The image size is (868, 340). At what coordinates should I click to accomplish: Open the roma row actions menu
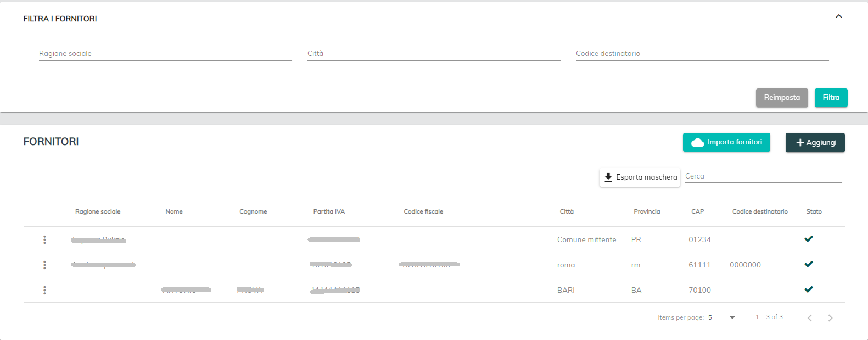[44, 265]
